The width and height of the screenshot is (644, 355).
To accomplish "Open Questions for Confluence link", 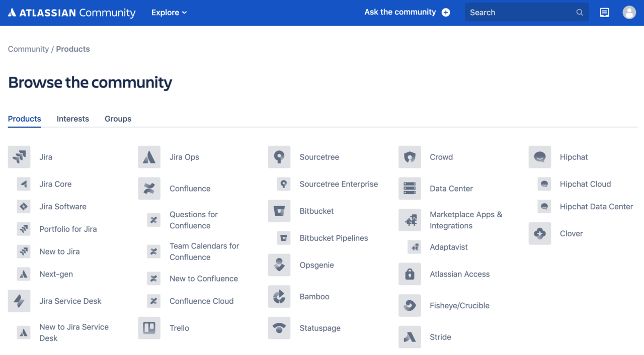I will pos(194,220).
